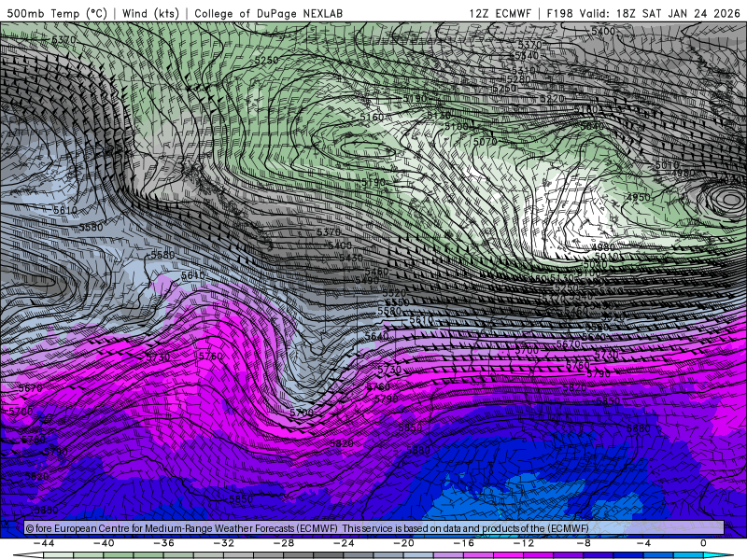Click the 5180 height contour label
This screenshot has height=560, width=747.
click(x=585, y=109)
